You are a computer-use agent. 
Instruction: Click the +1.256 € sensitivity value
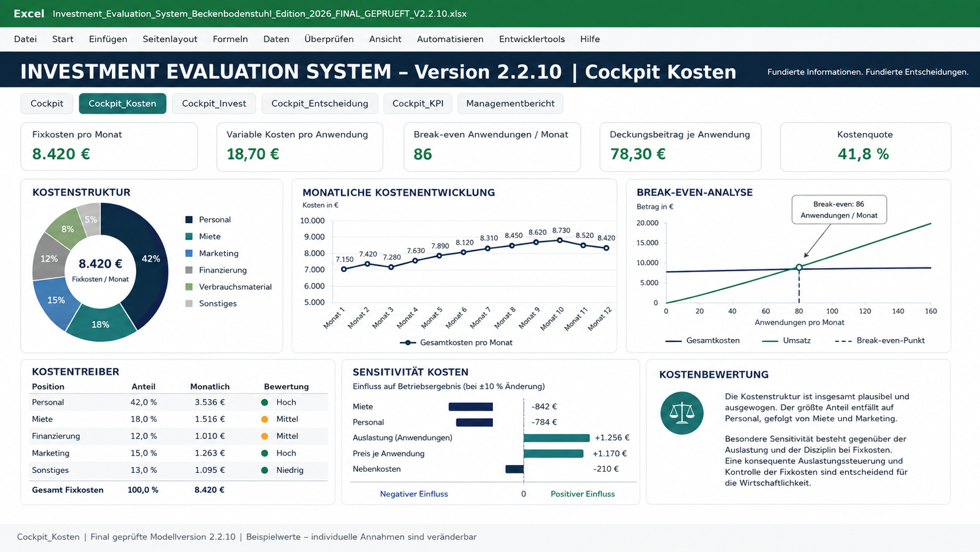tap(612, 438)
